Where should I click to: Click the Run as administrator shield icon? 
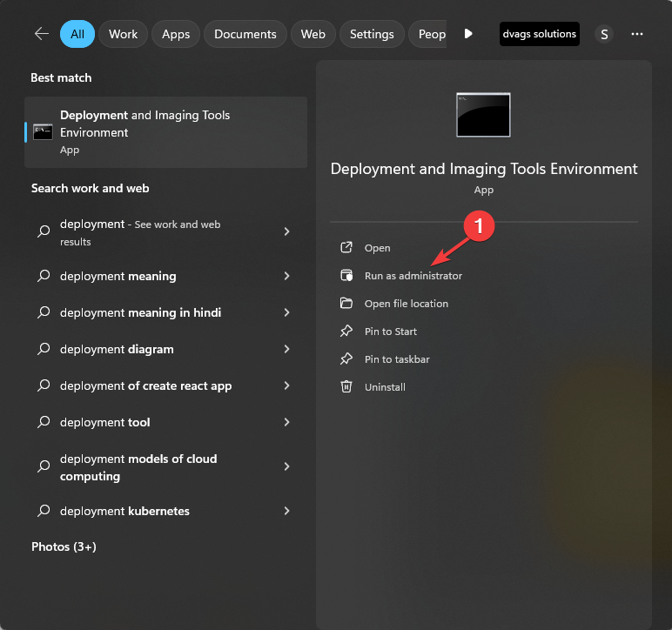point(346,275)
